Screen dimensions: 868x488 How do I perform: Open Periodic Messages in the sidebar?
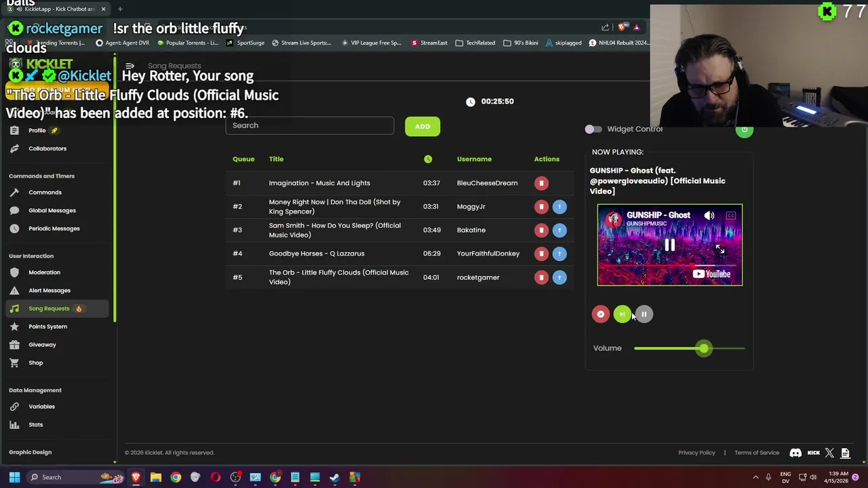(x=54, y=228)
